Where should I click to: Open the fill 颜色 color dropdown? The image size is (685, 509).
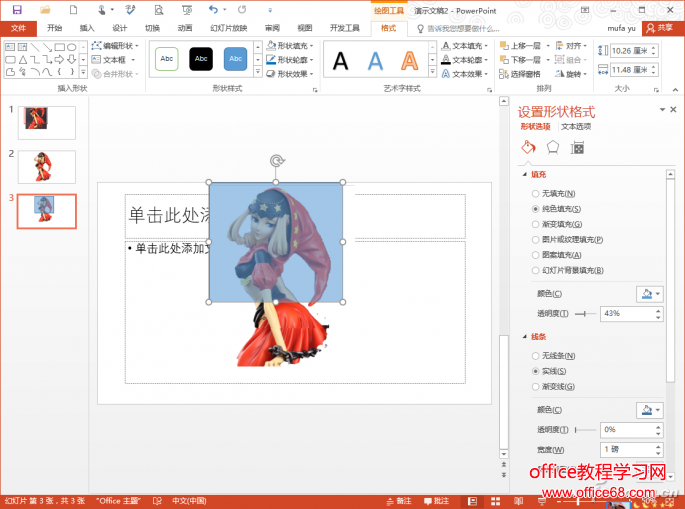click(x=649, y=294)
